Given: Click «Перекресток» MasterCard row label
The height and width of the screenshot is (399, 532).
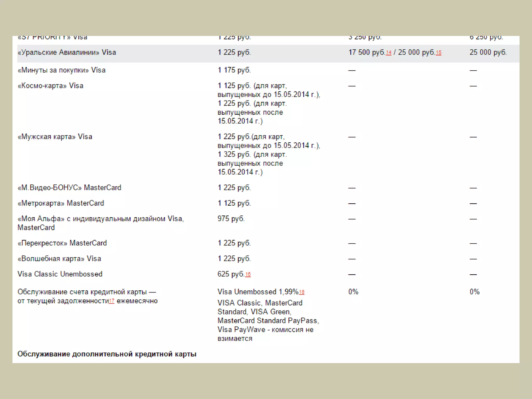Looking at the screenshot, I should coord(62,243).
